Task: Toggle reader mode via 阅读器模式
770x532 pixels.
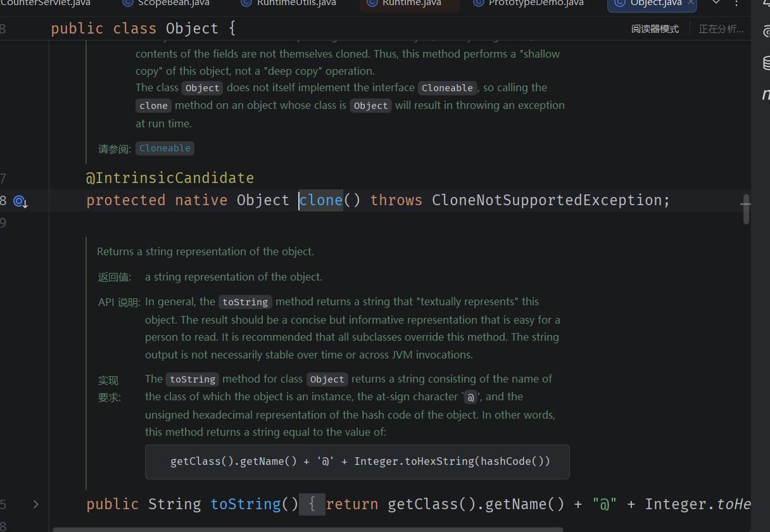Action: tap(655, 29)
